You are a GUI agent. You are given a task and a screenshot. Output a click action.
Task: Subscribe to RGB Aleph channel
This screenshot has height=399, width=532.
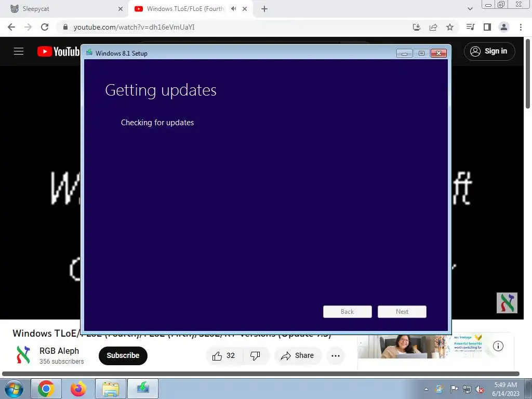pos(123,355)
